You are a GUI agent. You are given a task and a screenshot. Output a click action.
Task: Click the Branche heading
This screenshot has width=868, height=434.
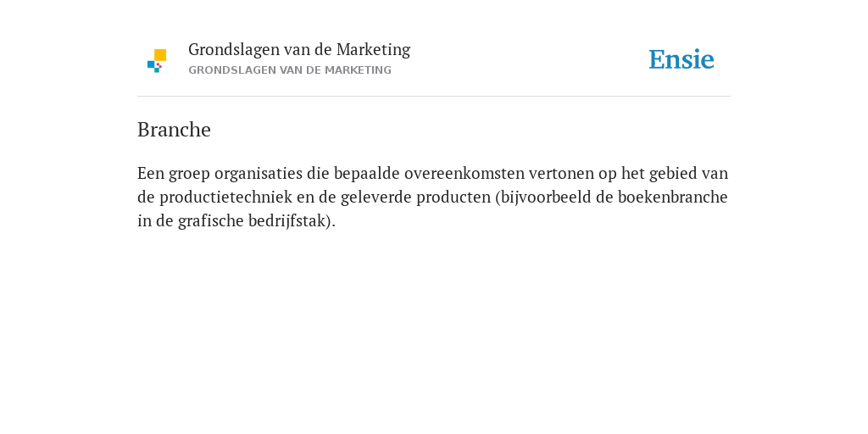click(x=174, y=130)
